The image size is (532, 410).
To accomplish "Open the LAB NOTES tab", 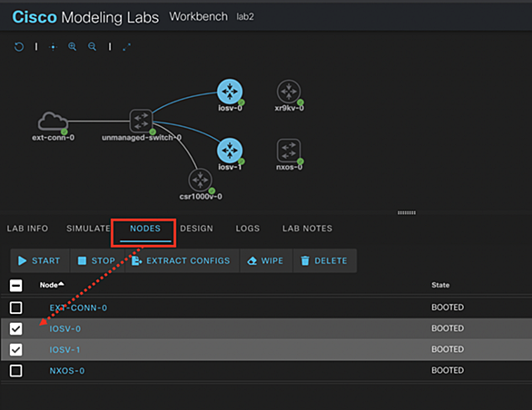I will (308, 229).
